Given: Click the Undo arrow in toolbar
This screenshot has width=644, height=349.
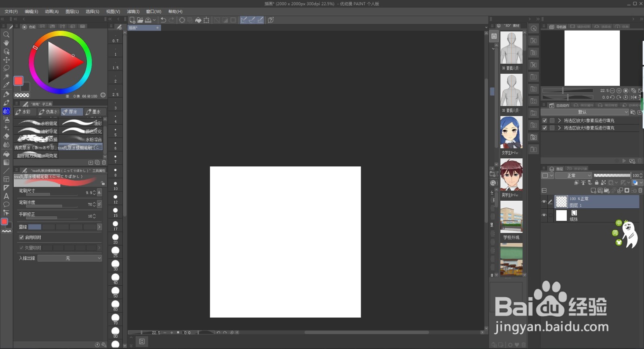Looking at the screenshot, I should pos(163,20).
